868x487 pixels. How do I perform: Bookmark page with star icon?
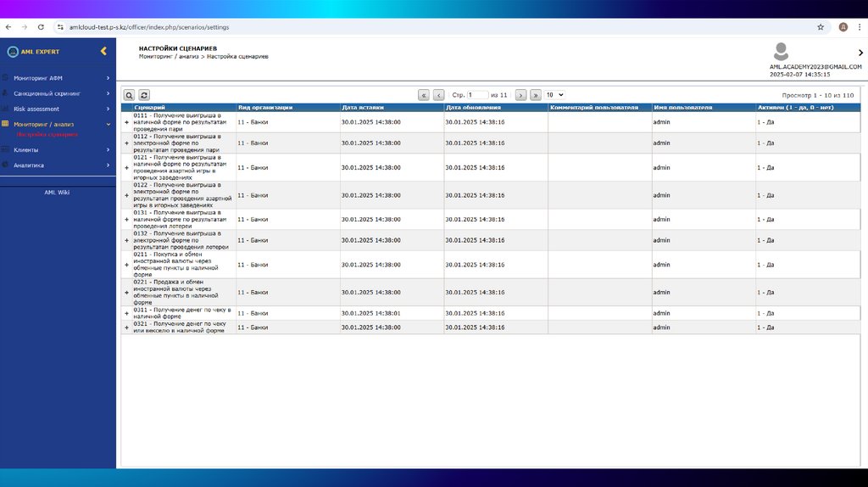(821, 27)
